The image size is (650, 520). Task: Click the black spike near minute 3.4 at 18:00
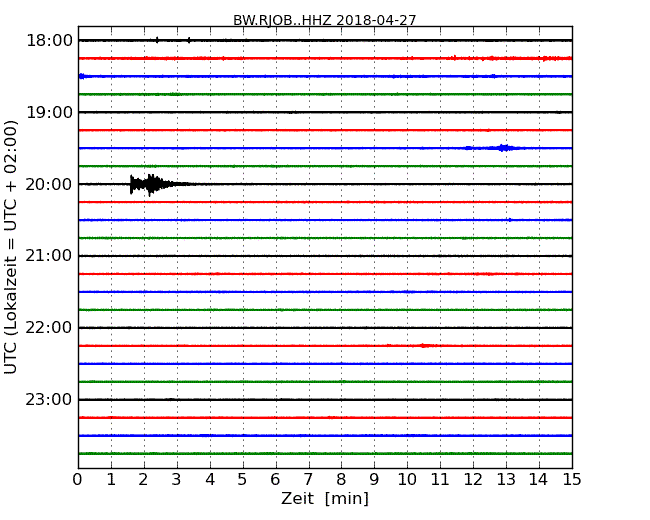pyautogui.click(x=189, y=40)
